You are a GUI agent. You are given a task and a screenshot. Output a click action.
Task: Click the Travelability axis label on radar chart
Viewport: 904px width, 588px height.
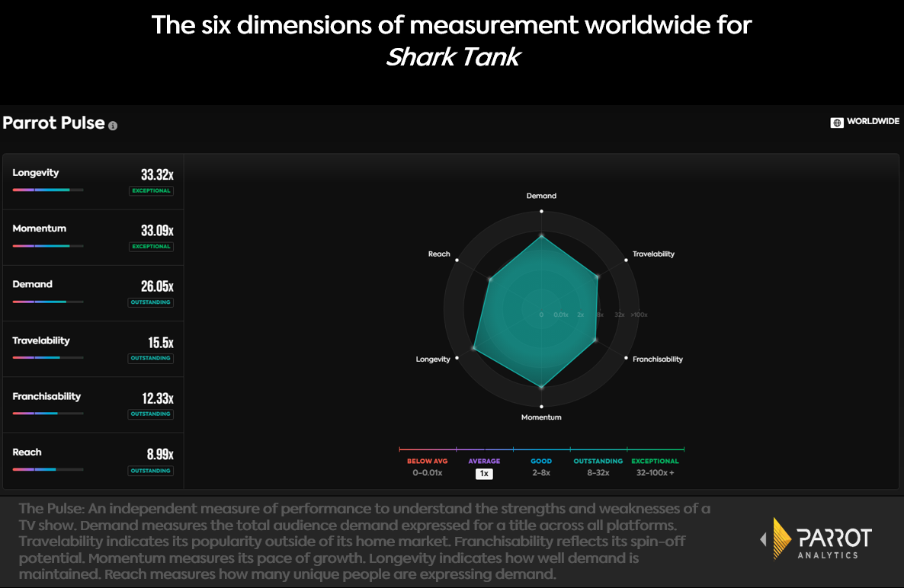coord(653,254)
